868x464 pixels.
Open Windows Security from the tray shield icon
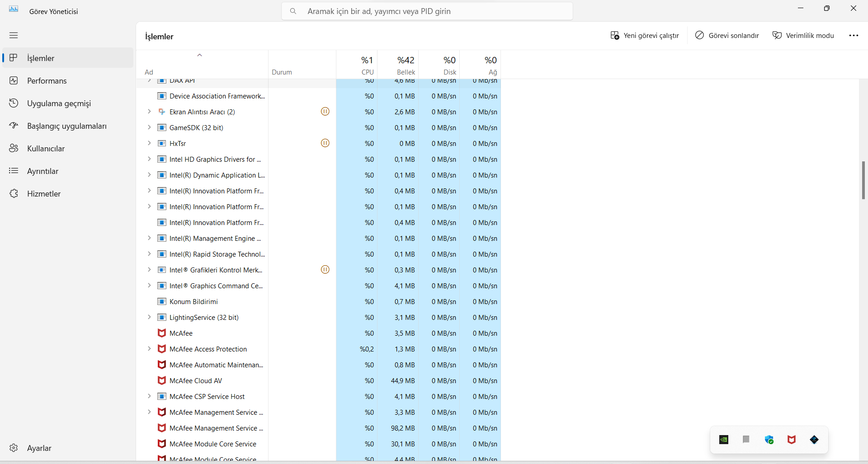point(769,440)
